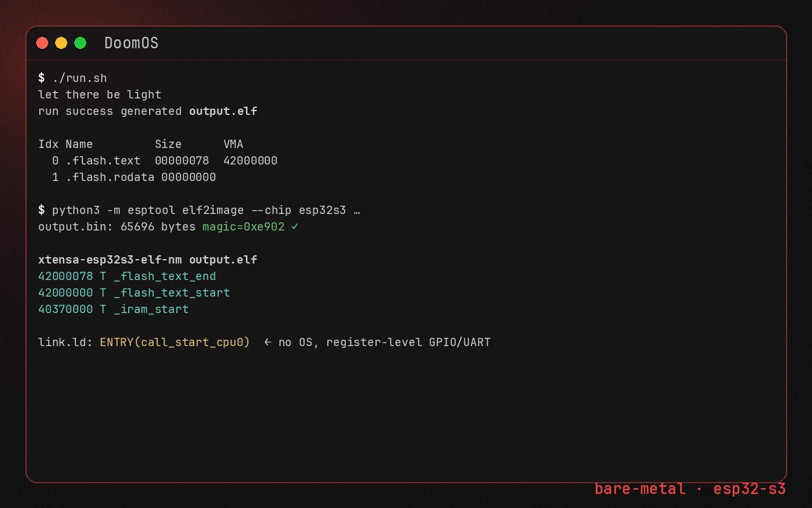Click the _flash_text_end symbol line

(127, 276)
